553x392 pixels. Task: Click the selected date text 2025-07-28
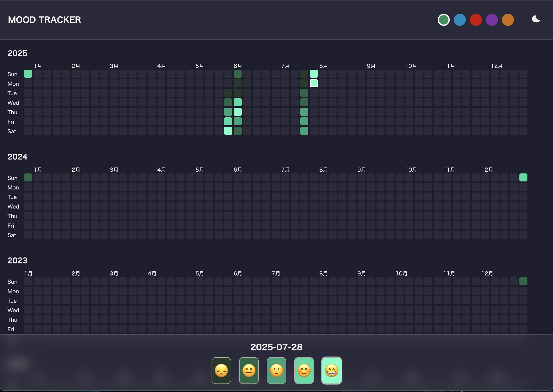click(x=276, y=347)
